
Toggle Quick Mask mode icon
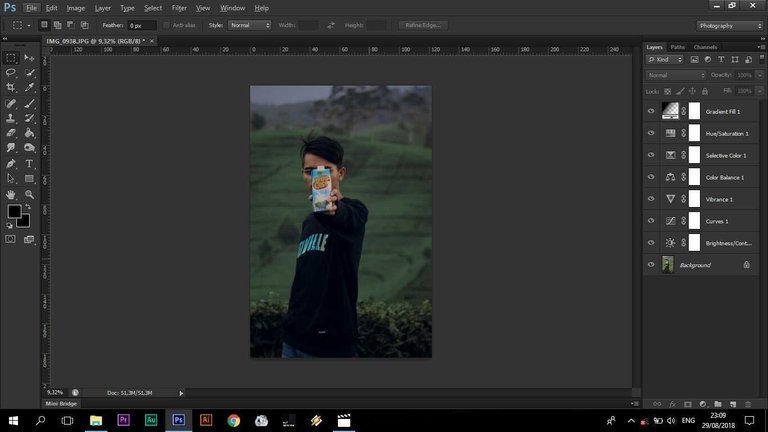pyautogui.click(x=10, y=239)
